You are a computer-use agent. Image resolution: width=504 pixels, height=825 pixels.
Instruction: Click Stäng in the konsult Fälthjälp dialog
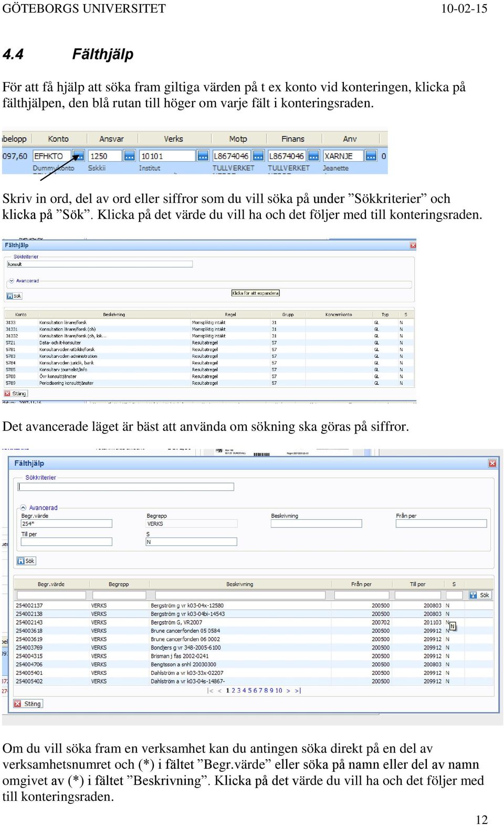16,394
